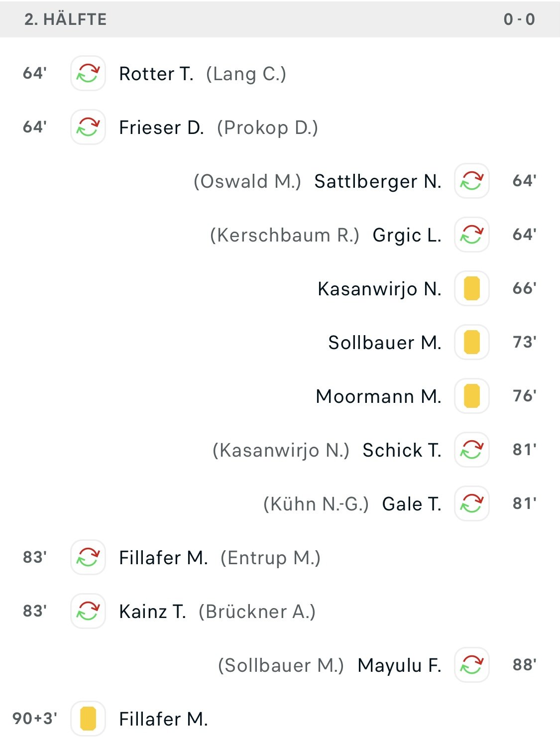Tap the 83' substitution icon for Fillafer M.

[x=88, y=557]
